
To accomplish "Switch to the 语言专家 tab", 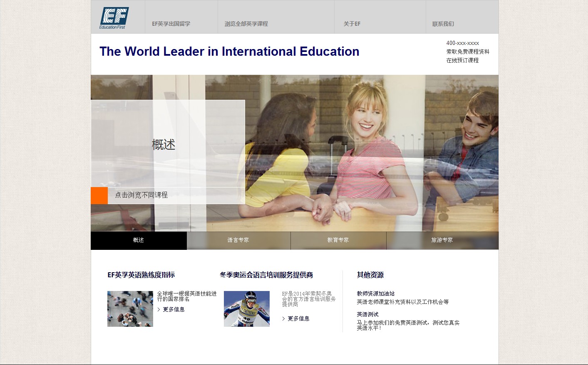I will click(238, 240).
